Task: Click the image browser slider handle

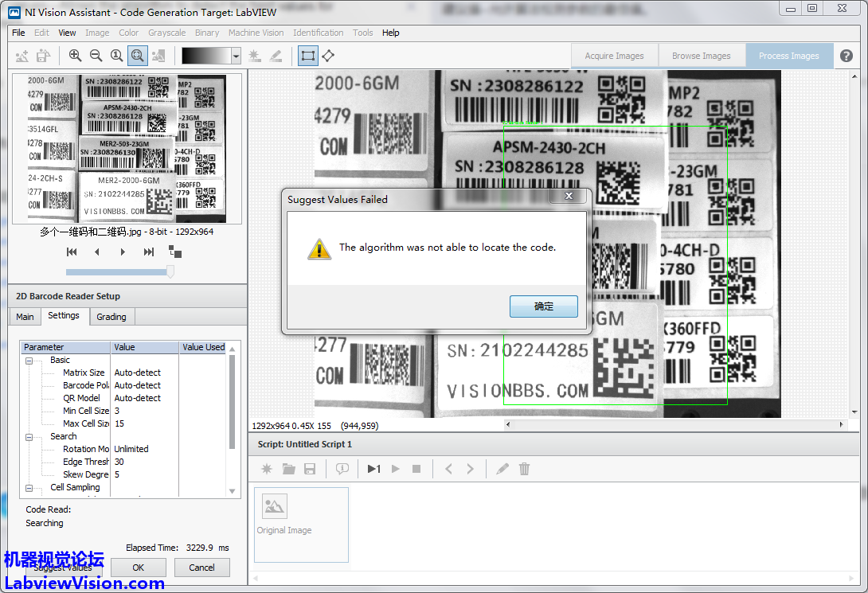Action: pos(169,272)
